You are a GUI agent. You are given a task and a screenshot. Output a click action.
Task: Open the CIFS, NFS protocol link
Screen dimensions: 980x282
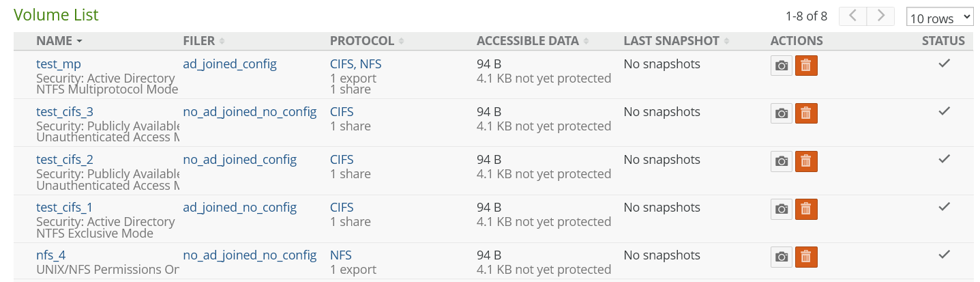pyautogui.click(x=356, y=64)
